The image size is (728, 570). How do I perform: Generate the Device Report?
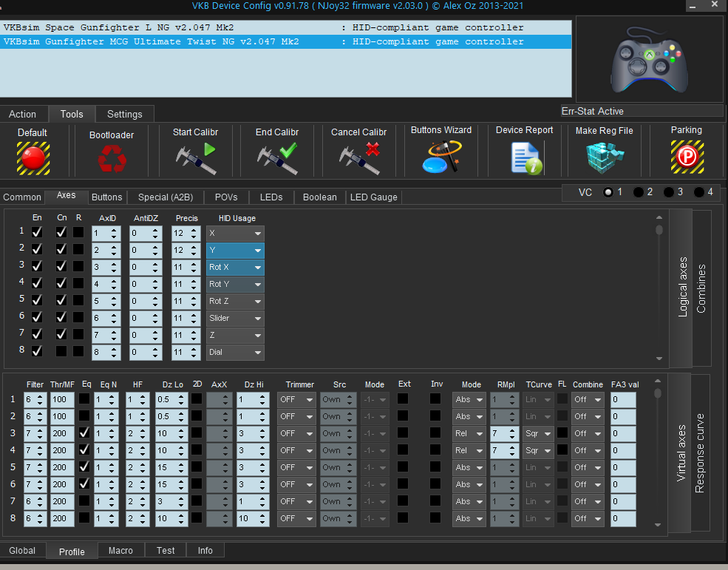coord(526,158)
